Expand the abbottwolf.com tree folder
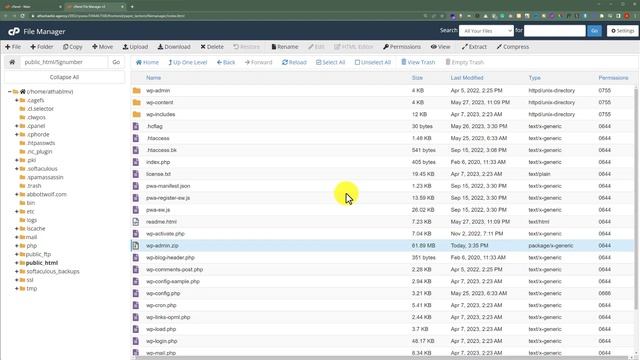The image size is (640, 360). (x=17, y=195)
